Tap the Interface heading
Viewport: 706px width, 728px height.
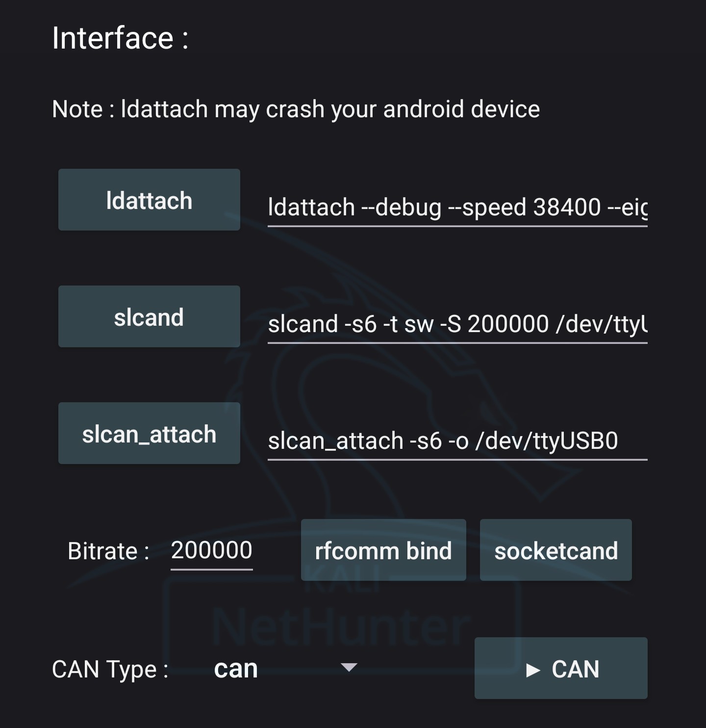(x=120, y=38)
